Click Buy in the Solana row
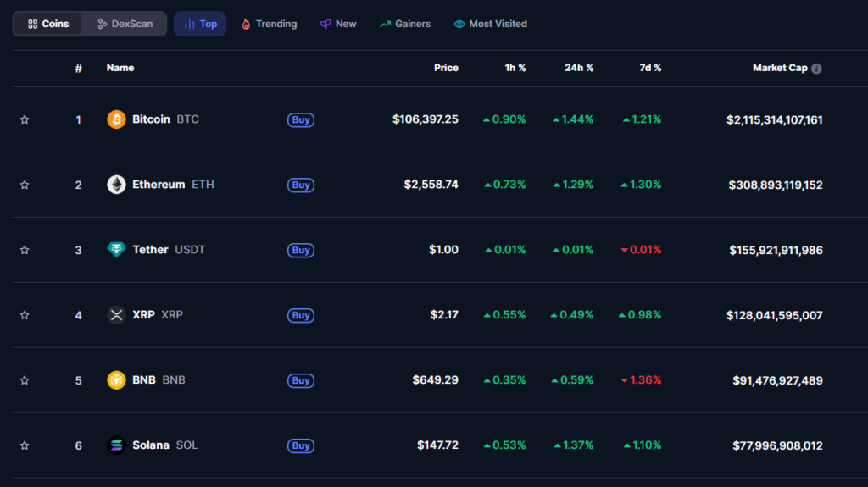The width and height of the screenshot is (868, 487). point(301,445)
